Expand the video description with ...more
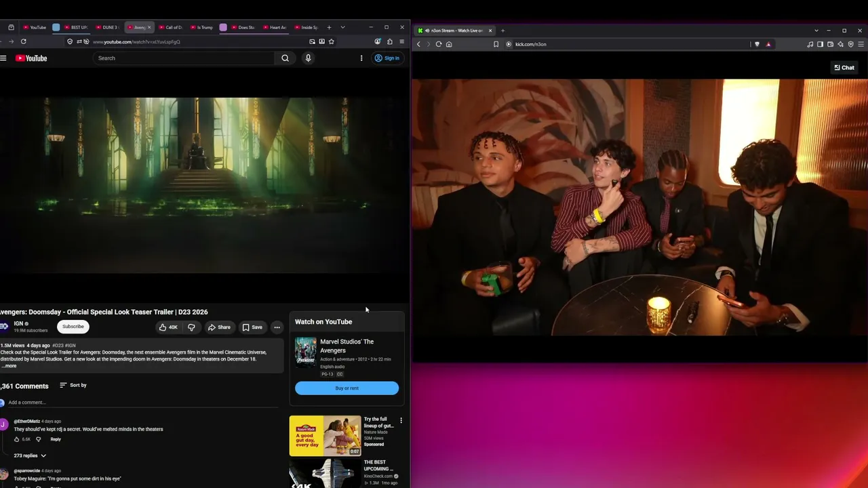Image resolution: width=868 pixels, height=488 pixels. point(9,366)
